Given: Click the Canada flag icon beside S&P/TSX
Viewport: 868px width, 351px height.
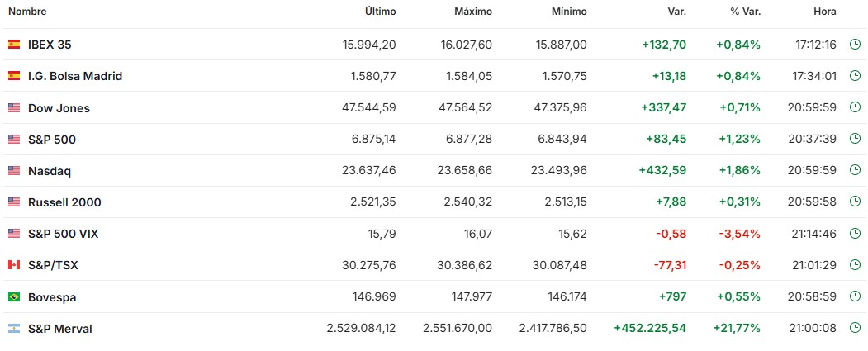Looking at the screenshot, I should [14, 265].
